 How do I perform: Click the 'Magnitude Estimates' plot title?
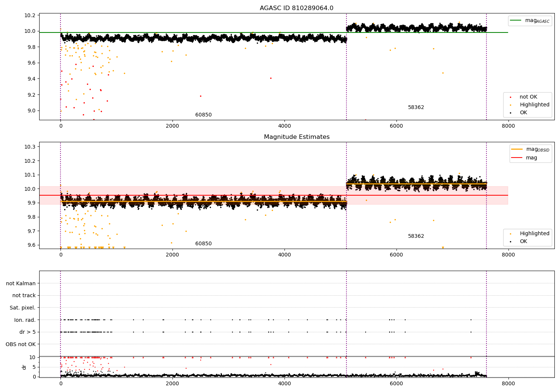click(296, 137)
